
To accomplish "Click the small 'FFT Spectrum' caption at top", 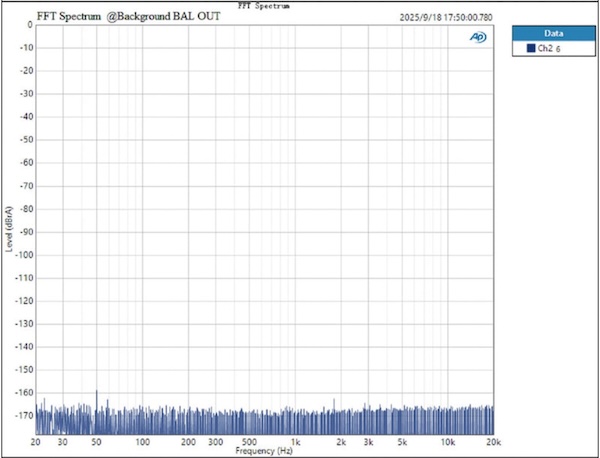I will click(264, 6).
